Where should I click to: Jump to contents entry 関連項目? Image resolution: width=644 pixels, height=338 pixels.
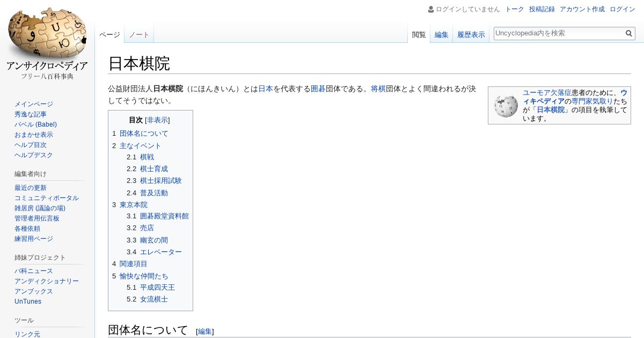tap(134, 264)
